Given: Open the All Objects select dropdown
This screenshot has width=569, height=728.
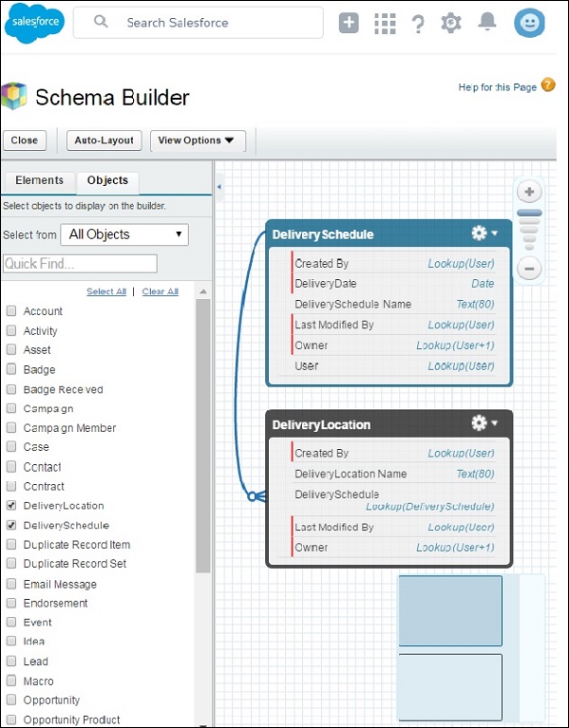Looking at the screenshot, I should coord(124,234).
